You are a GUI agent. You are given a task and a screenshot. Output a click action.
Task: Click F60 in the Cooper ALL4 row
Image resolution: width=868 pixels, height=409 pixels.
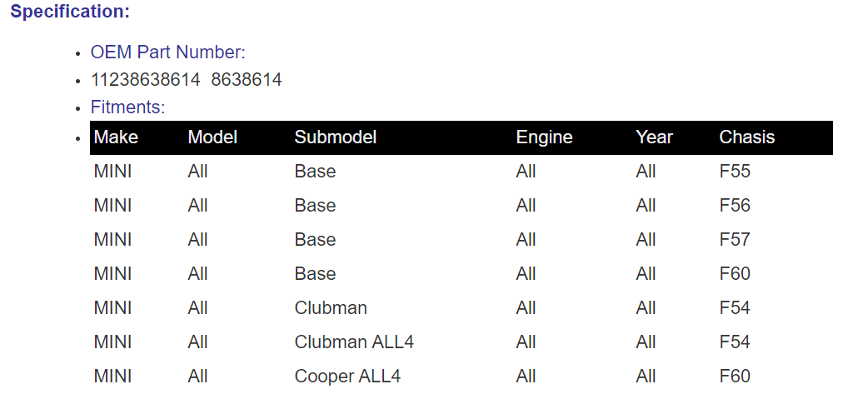tap(735, 377)
